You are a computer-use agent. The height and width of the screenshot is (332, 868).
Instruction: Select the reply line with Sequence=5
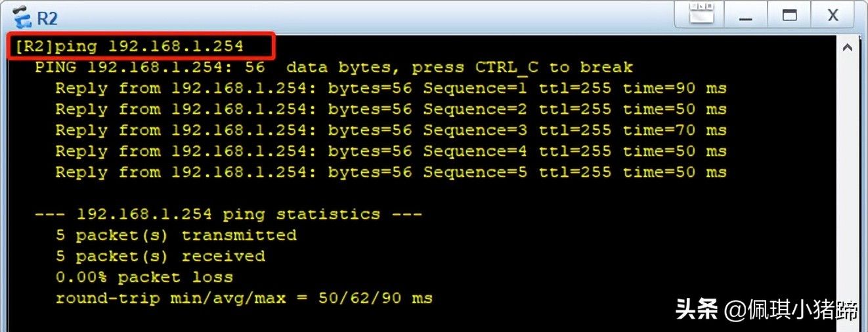[x=391, y=172]
